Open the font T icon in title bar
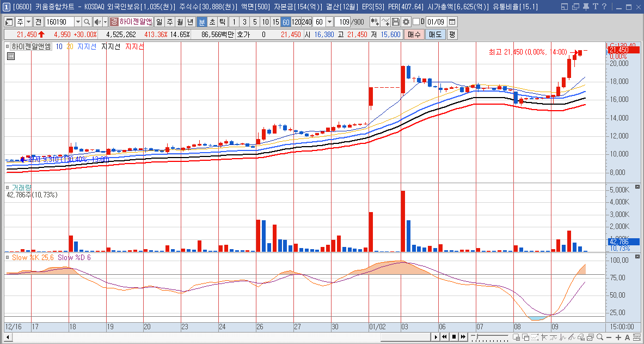 click(595, 7)
